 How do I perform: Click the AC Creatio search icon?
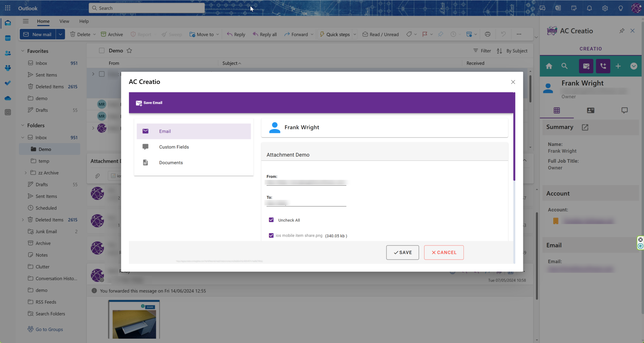tap(564, 66)
